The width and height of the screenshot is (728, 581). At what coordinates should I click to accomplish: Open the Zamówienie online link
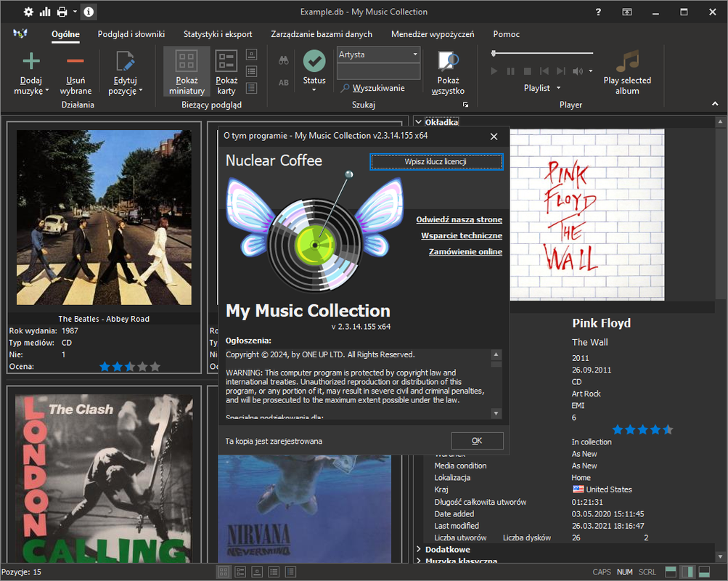coord(465,252)
